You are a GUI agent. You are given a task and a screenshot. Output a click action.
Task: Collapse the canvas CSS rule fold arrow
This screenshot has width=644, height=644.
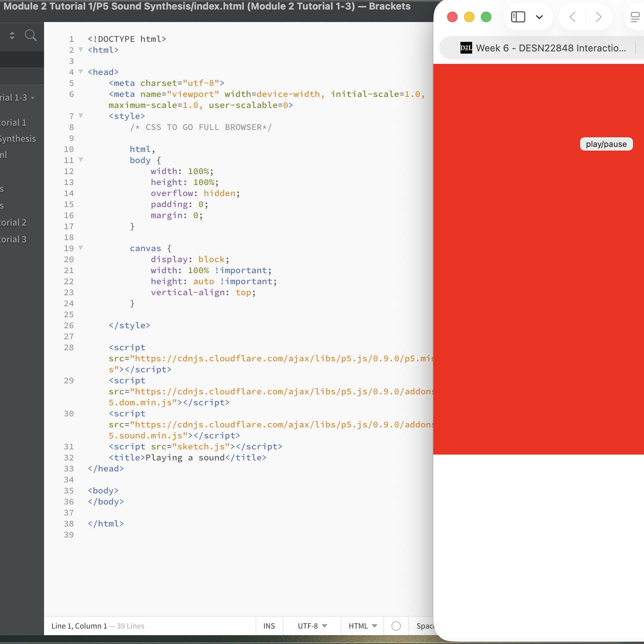pyautogui.click(x=81, y=248)
